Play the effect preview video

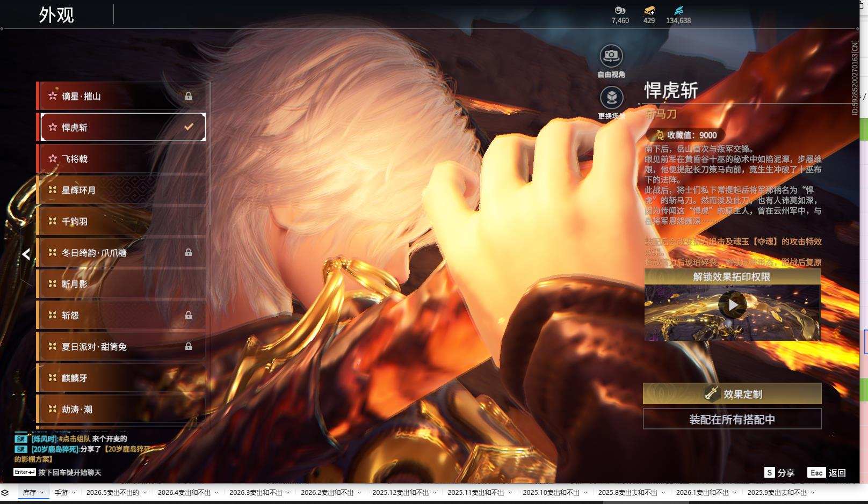[733, 305]
